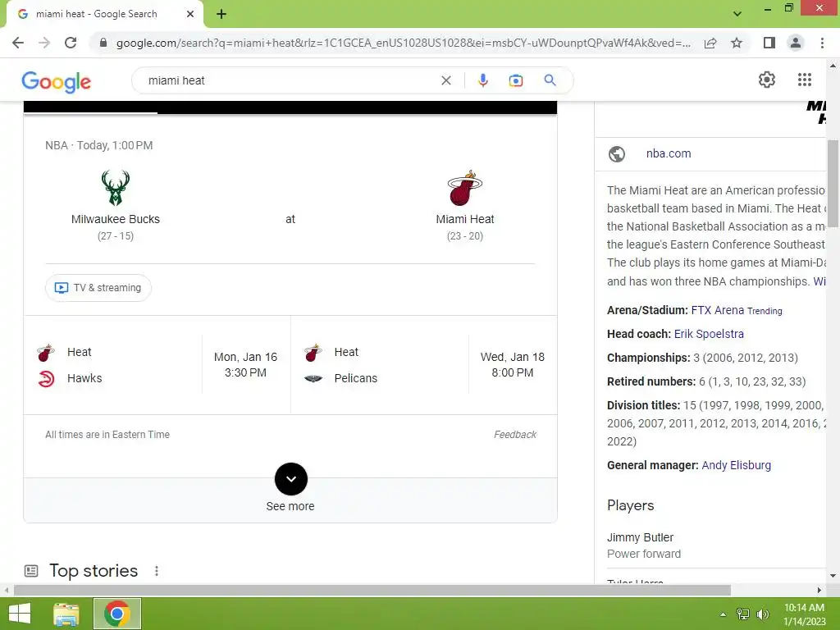Click the Google logo
Screen dimensions: 840x630
click(57, 81)
